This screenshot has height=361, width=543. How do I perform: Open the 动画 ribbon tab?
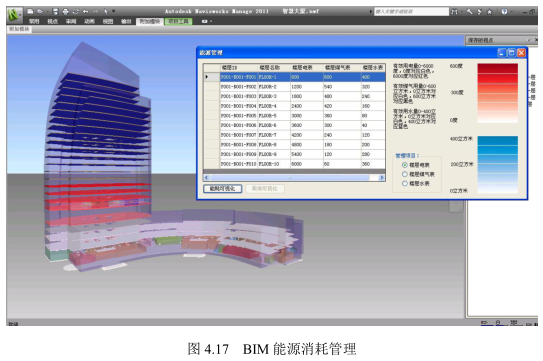89,21
